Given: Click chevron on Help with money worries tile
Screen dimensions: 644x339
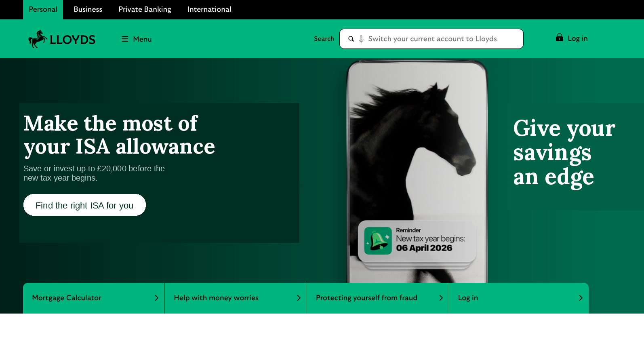Looking at the screenshot, I should pos(299,298).
